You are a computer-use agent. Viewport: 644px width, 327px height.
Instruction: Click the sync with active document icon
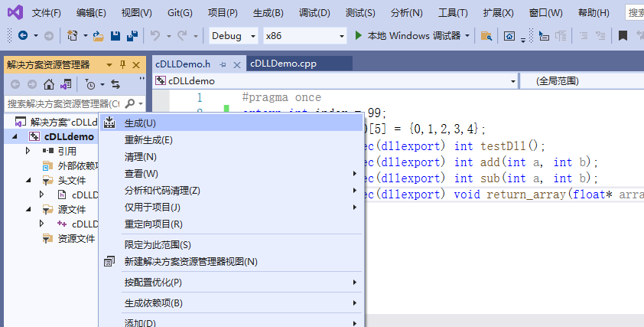pyautogui.click(x=115, y=84)
